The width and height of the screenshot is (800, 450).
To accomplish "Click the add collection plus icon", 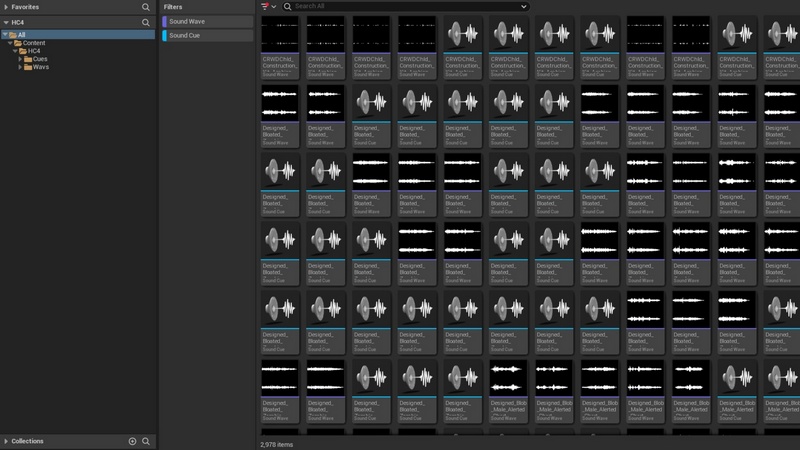I will (132, 441).
